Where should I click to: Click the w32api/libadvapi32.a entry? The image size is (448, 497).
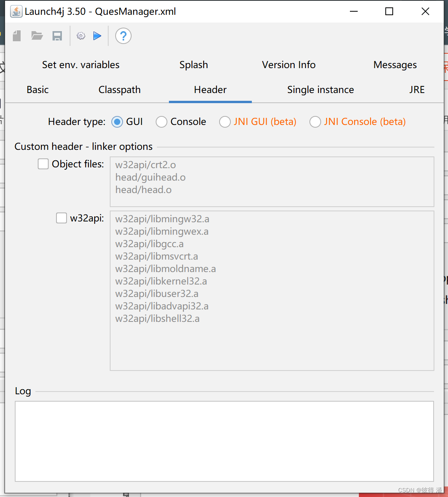coord(162,306)
